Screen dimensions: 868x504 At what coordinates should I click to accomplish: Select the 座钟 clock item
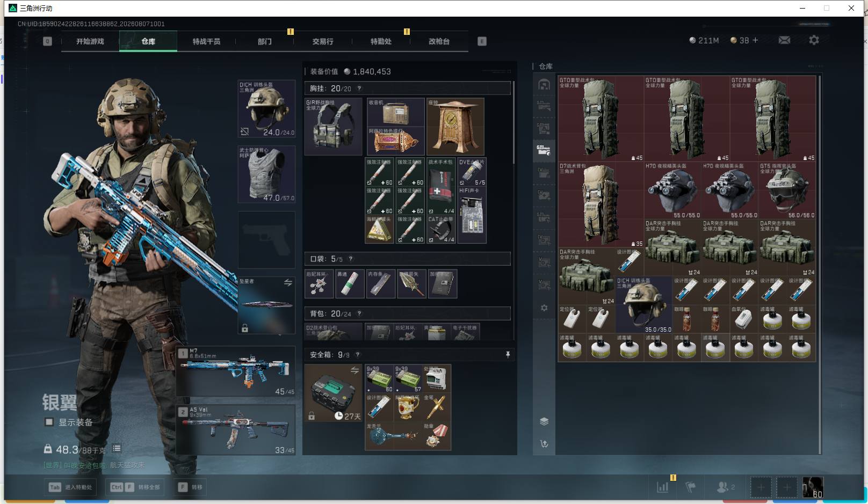(x=455, y=127)
